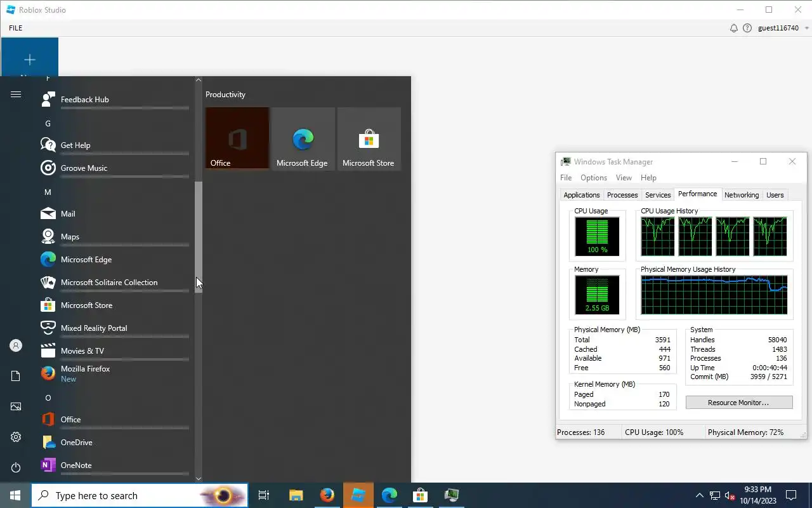The height and width of the screenshot is (508, 812).
Task: Click the Roblox Studio taskbar icon
Action: (x=358, y=495)
